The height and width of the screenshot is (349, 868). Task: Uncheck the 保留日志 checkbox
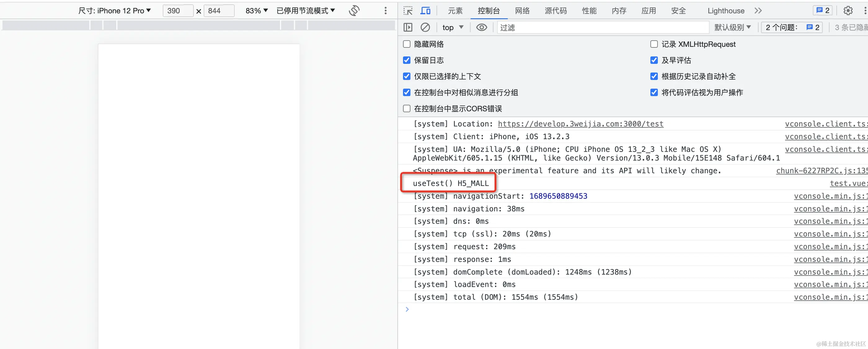(x=407, y=60)
